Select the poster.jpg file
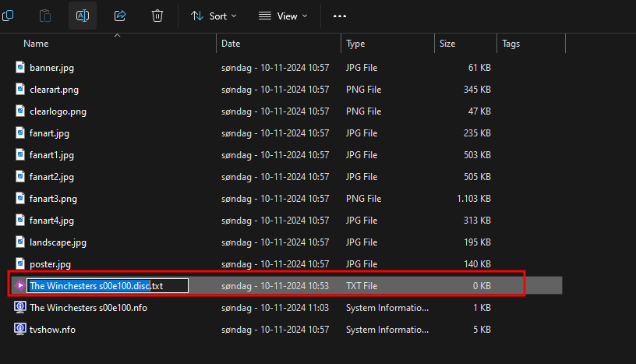 click(x=51, y=263)
